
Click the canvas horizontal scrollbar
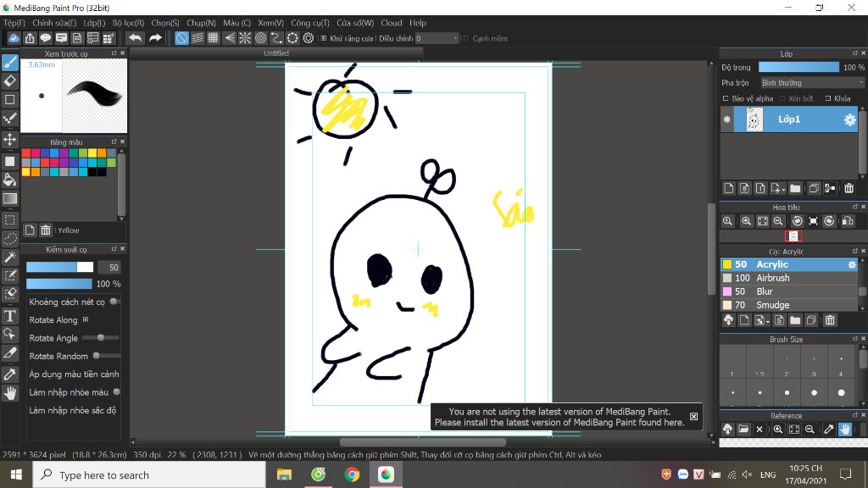(x=422, y=442)
